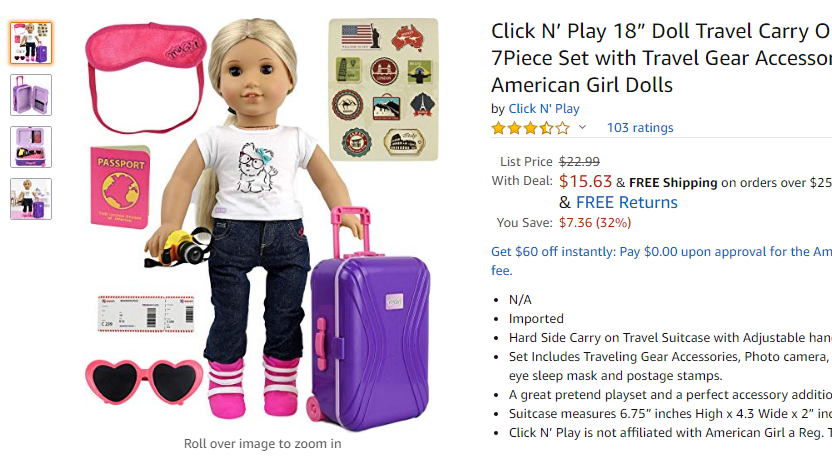The height and width of the screenshot is (462, 832).
Task: Select the packed suitcase thumbnail
Action: (31, 147)
